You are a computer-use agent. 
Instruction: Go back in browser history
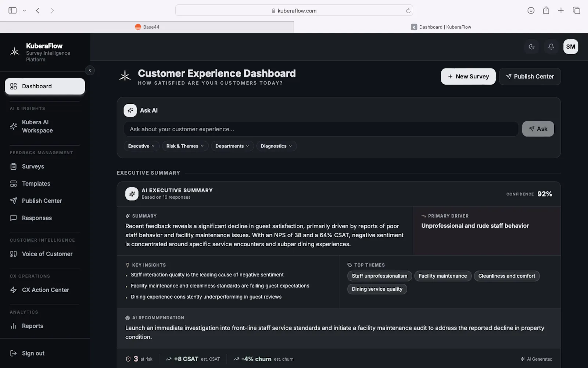pos(38,11)
